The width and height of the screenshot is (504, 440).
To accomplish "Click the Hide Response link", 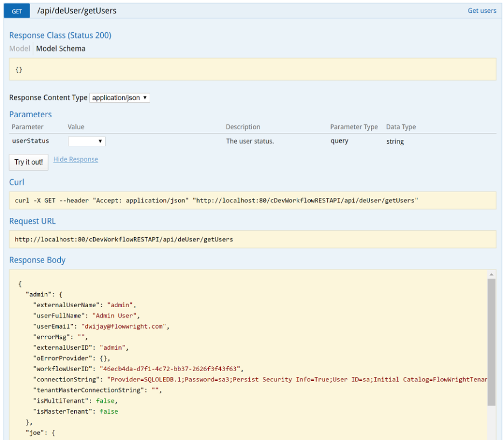I will [75, 159].
